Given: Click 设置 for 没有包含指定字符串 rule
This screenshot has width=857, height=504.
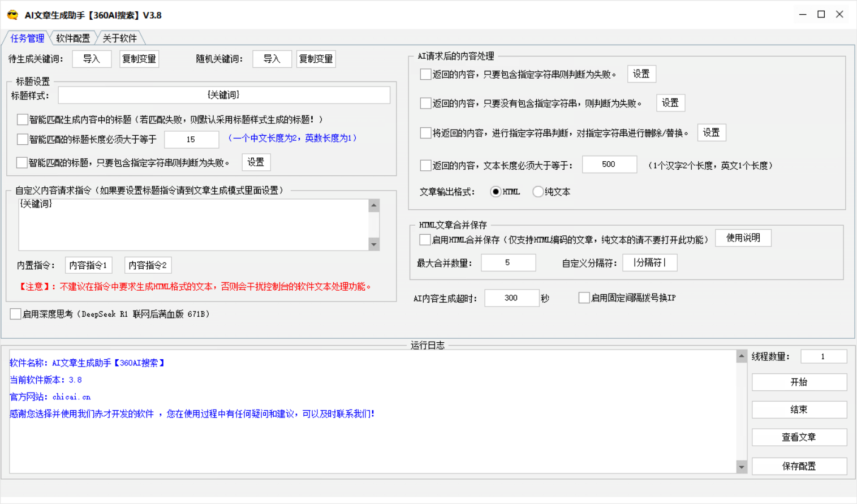Looking at the screenshot, I should tap(670, 103).
